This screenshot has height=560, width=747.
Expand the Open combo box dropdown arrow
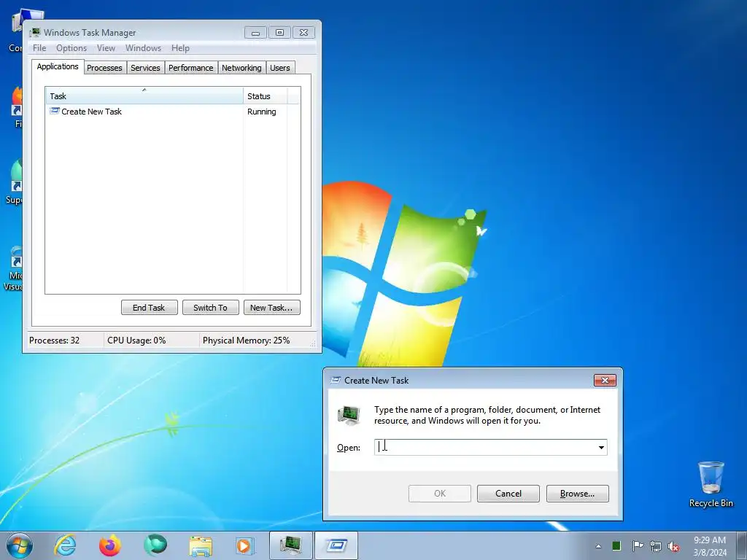601,447
